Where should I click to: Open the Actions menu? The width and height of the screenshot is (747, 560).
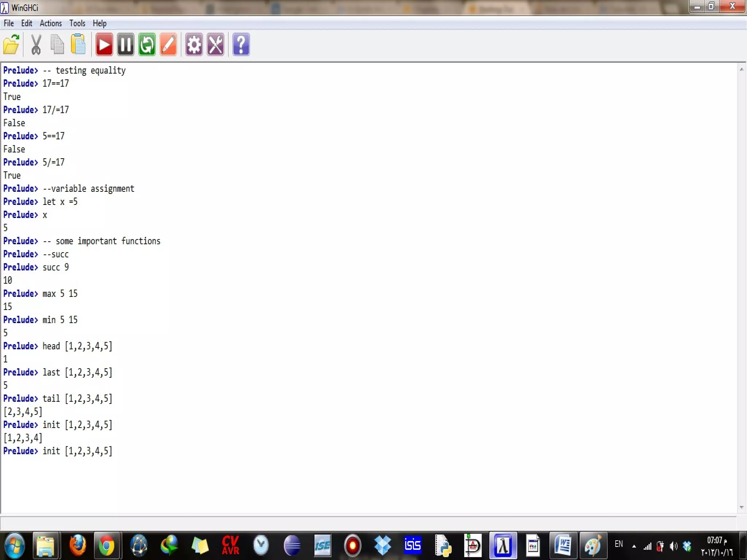(51, 23)
